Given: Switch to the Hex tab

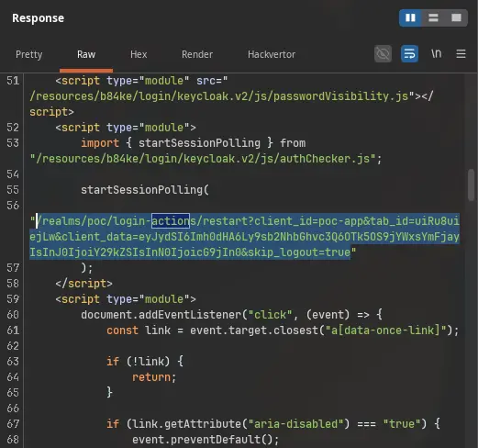Looking at the screenshot, I should click(139, 54).
